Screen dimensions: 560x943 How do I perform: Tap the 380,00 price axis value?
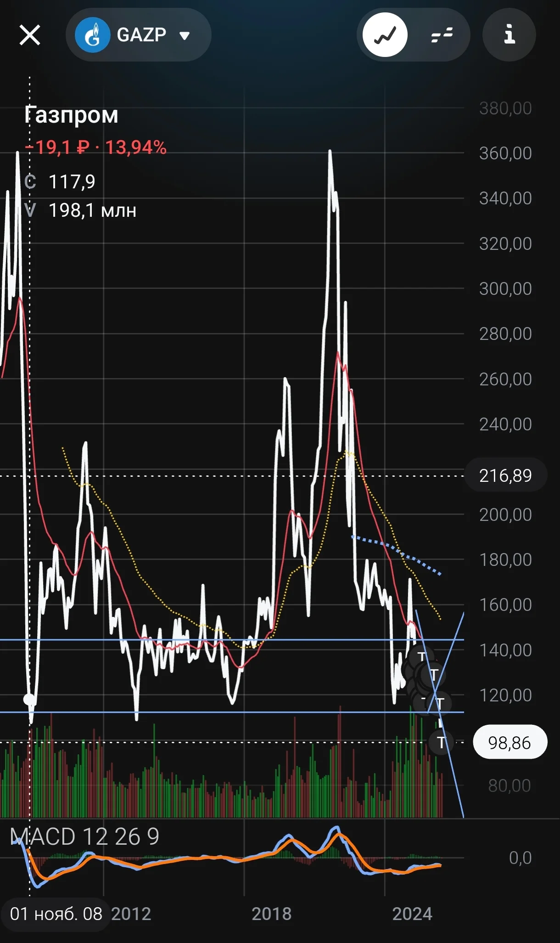[x=505, y=108]
